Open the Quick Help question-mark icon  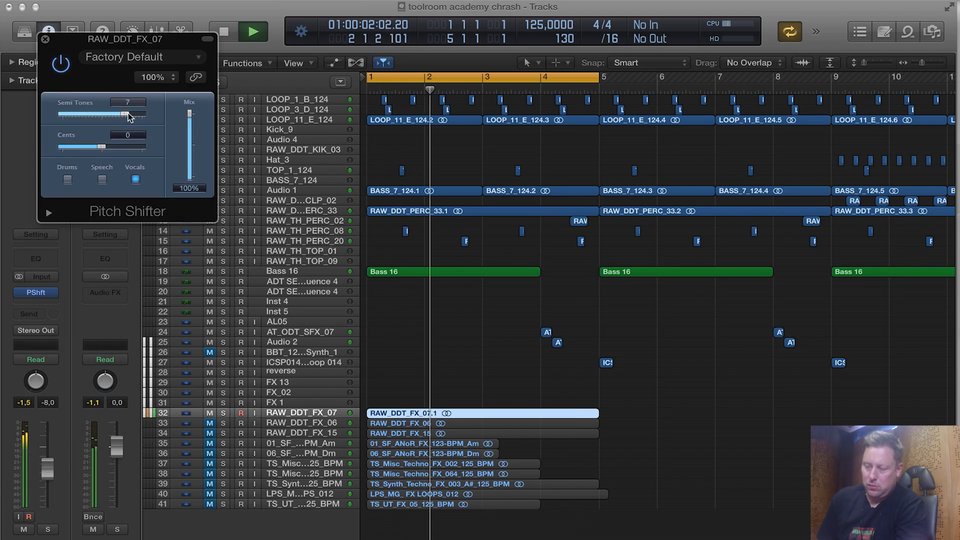[102, 30]
